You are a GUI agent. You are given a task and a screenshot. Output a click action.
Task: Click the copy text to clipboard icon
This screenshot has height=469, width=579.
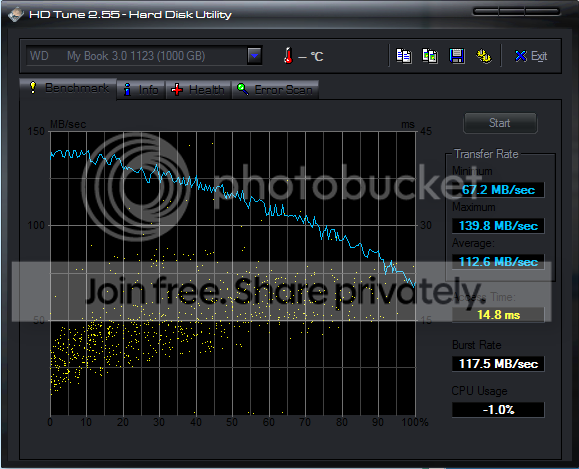pyautogui.click(x=404, y=56)
